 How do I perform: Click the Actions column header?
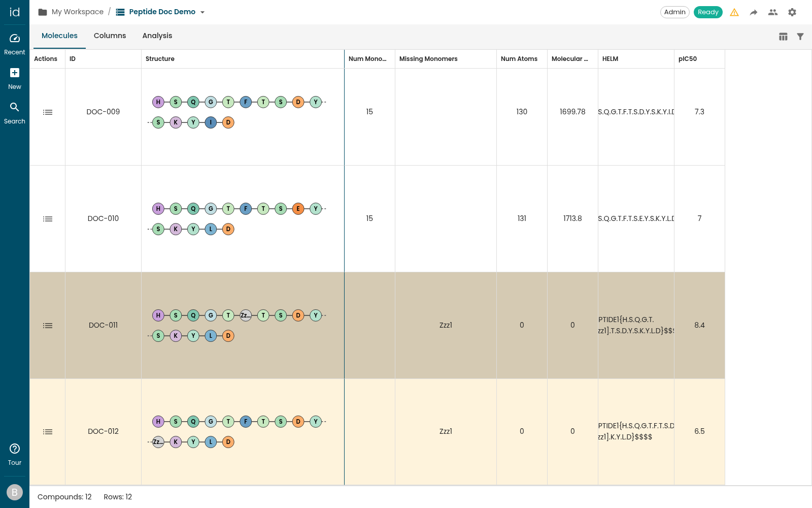click(x=48, y=59)
